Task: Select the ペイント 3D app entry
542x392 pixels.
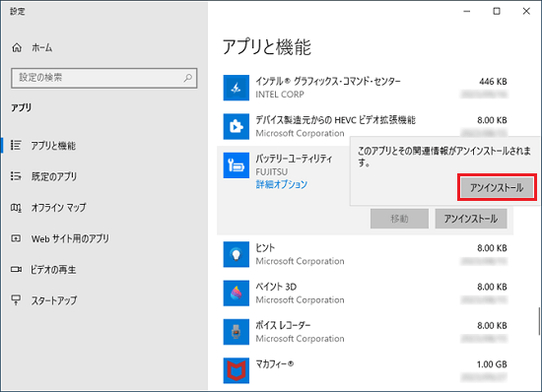Action: 365,293
